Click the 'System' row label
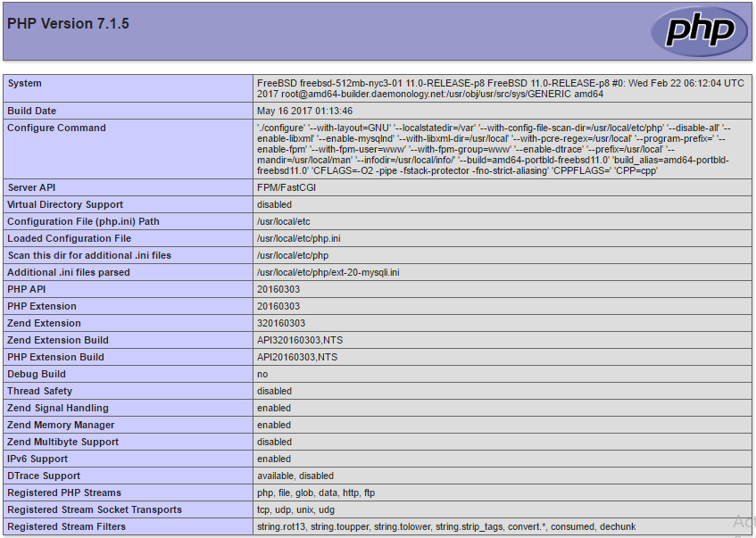This screenshot has width=756, height=538. [25, 83]
